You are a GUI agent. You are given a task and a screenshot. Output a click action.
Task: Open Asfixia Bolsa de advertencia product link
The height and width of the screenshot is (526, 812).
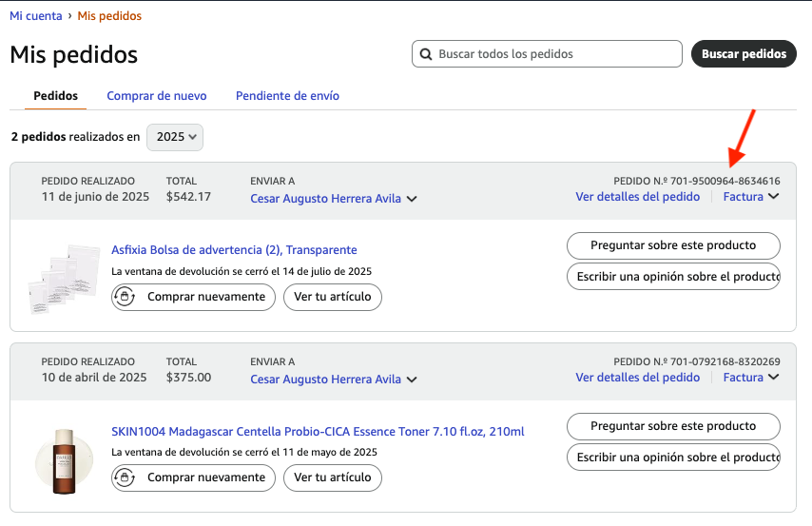tap(234, 250)
